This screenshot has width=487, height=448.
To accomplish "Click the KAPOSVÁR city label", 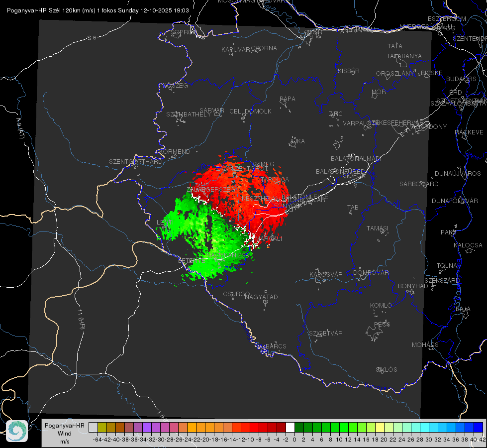I will [326, 274].
